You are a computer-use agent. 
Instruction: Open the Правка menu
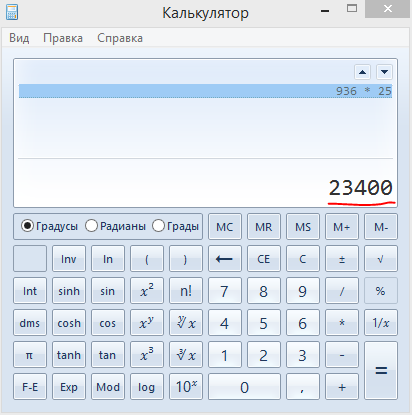click(x=63, y=38)
